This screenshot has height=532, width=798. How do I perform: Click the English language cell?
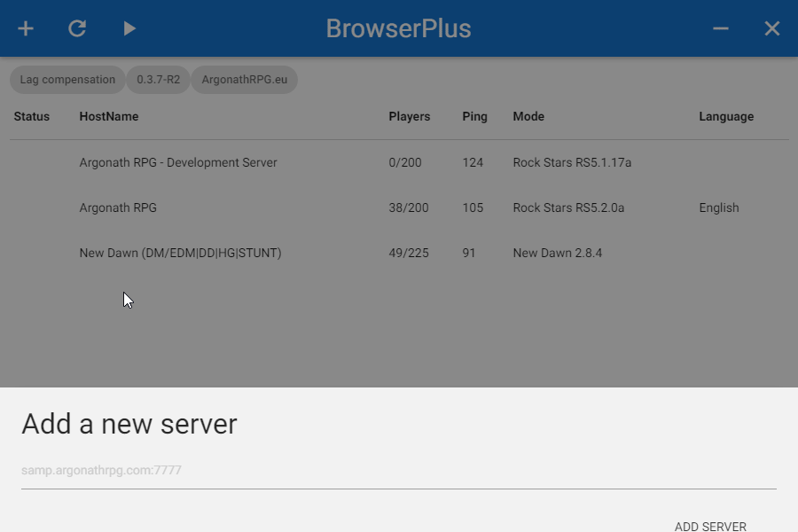[718, 207]
